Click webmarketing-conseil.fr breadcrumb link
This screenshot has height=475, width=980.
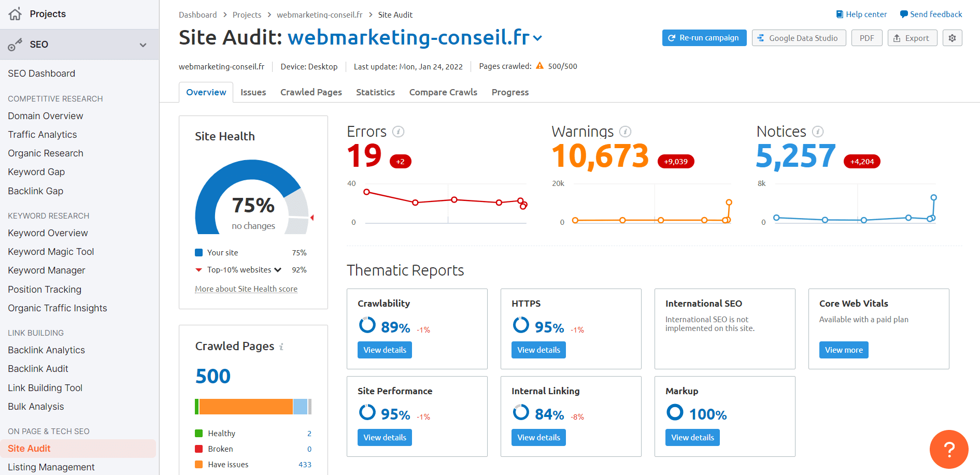(320, 15)
